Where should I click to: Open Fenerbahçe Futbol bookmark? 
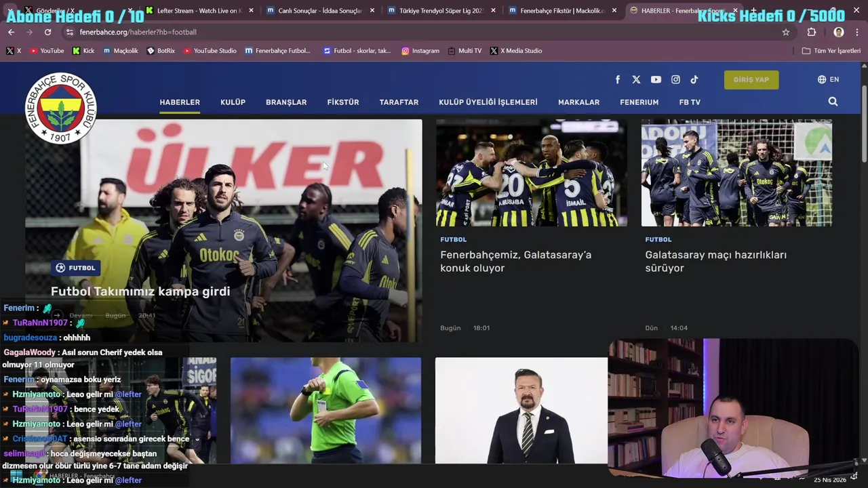tap(278, 51)
